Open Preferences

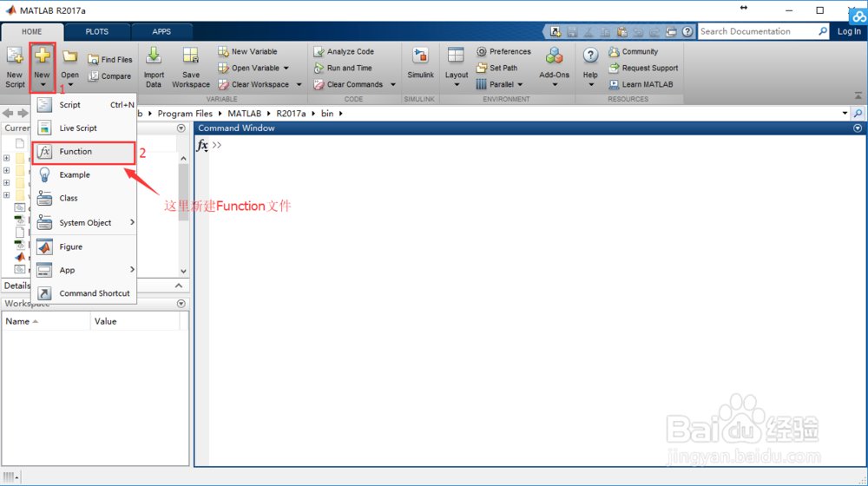[503, 51]
